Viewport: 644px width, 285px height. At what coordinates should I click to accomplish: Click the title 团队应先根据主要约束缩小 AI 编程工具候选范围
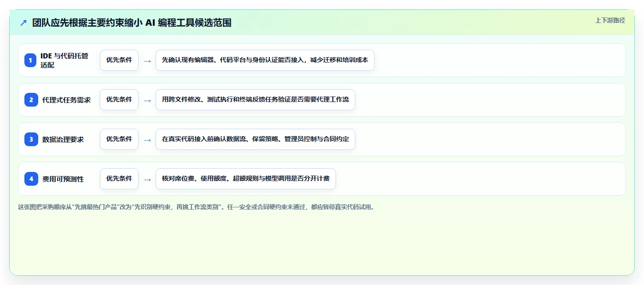pos(132,23)
